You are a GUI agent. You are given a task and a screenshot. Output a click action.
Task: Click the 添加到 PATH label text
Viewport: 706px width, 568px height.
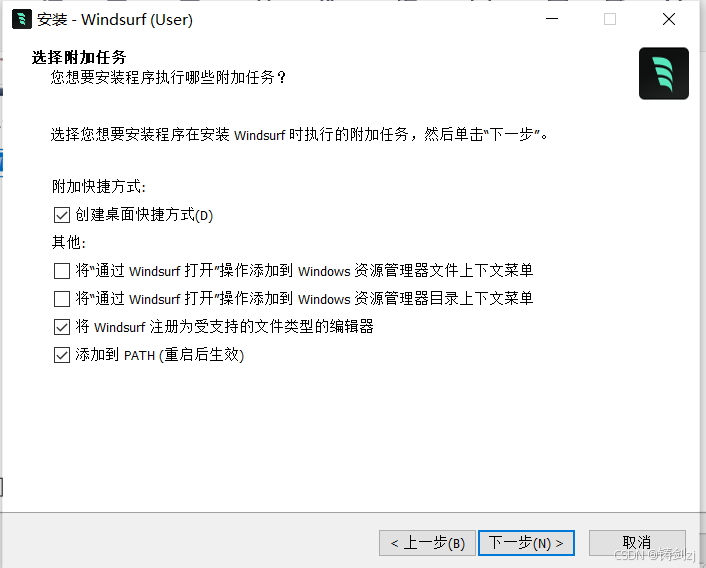159,355
